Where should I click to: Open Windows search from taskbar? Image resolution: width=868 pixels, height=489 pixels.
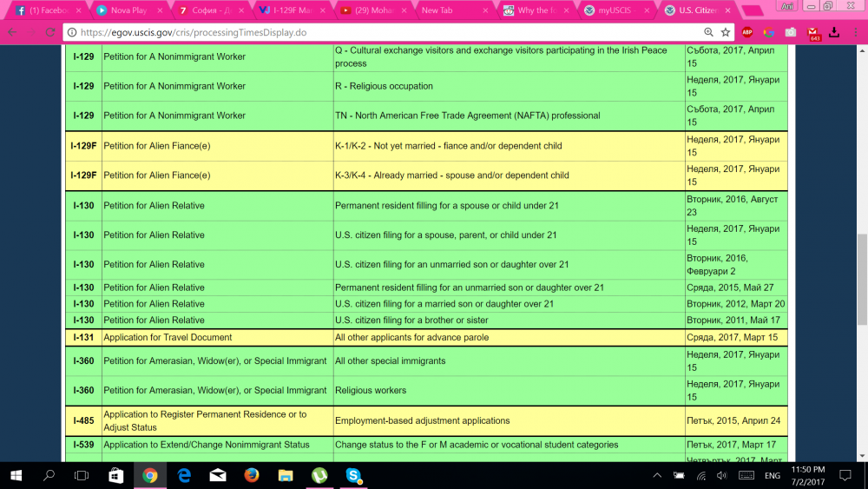coord(49,476)
